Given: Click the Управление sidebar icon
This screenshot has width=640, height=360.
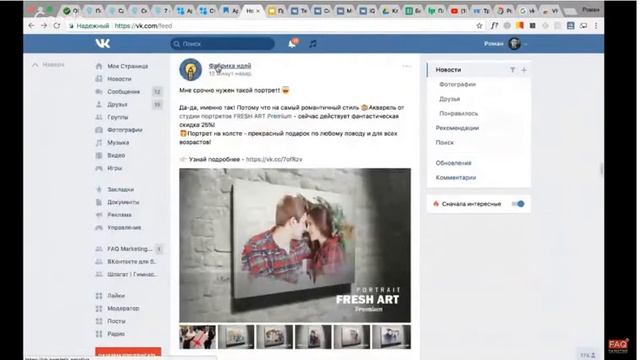Looking at the screenshot, I should 99,227.
